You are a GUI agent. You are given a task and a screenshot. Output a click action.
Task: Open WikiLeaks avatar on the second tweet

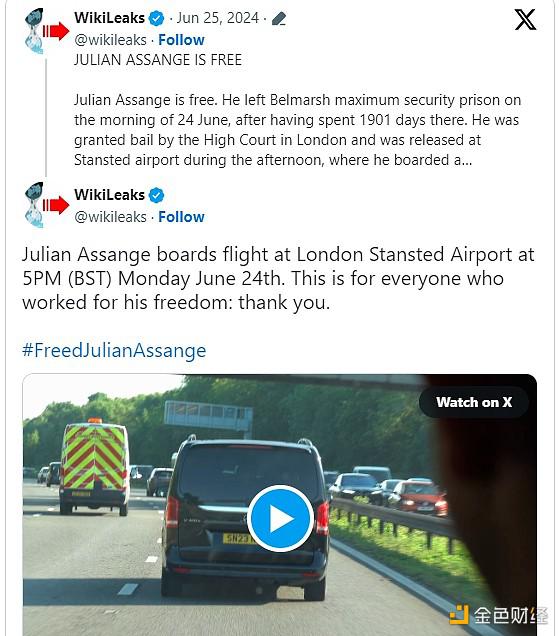tap(46, 205)
